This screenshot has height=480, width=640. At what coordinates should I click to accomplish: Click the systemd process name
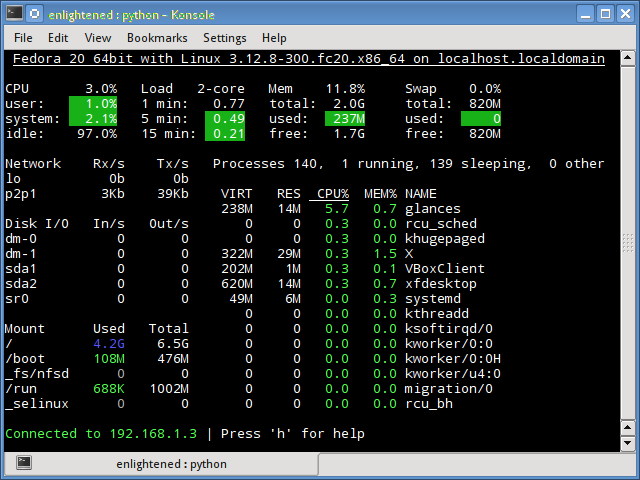click(433, 299)
